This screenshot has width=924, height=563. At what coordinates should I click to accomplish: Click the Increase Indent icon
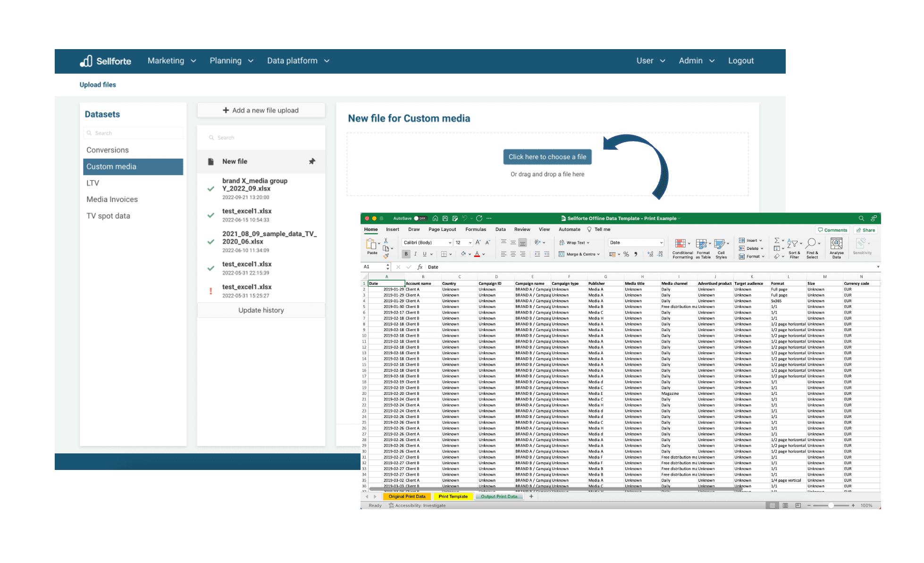tap(546, 254)
